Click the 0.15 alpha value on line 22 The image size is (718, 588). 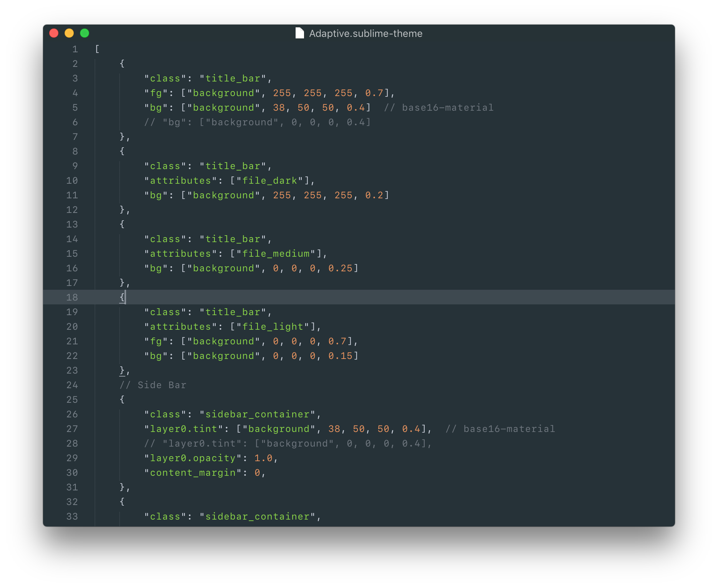pos(340,356)
